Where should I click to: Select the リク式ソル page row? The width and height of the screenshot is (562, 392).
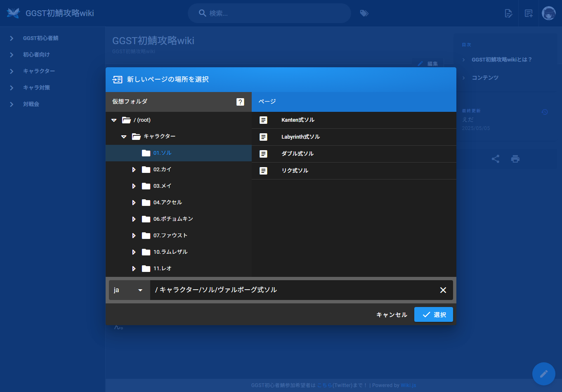pyautogui.click(x=354, y=171)
